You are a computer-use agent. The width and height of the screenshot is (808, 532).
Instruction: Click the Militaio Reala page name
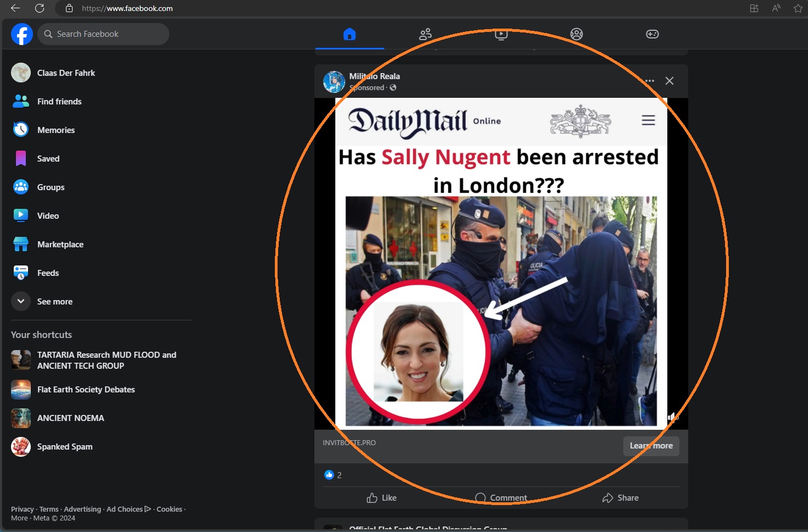pos(374,76)
